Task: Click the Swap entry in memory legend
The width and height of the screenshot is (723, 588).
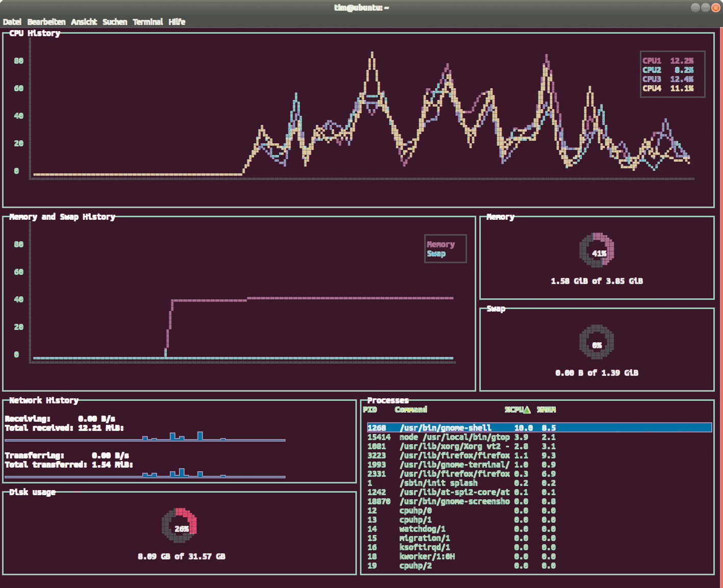Action: (x=436, y=253)
